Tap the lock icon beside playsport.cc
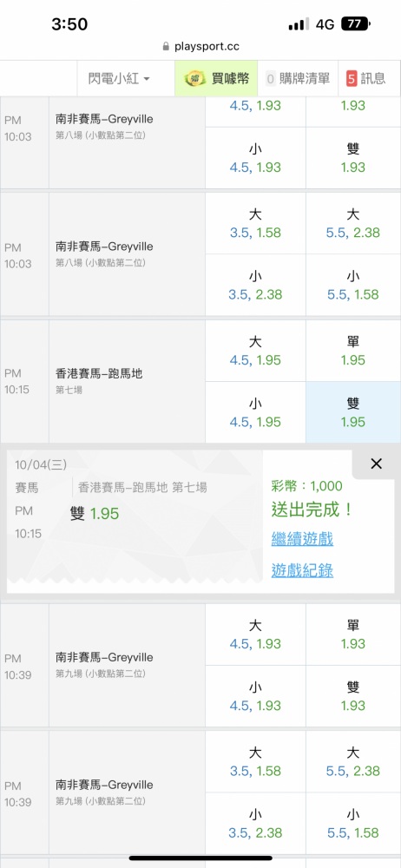 [x=166, y=47]
